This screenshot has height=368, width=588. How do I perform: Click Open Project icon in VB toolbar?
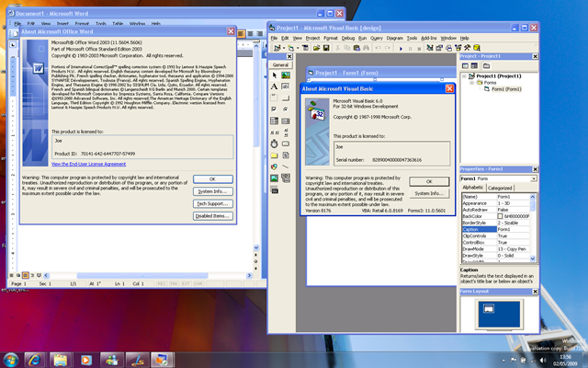316,48
